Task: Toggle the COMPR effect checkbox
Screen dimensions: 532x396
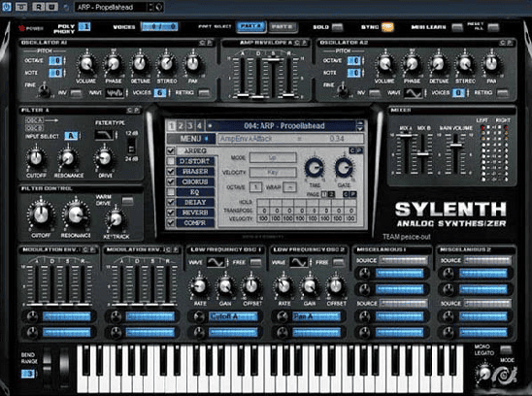Action: pos(171,223)
